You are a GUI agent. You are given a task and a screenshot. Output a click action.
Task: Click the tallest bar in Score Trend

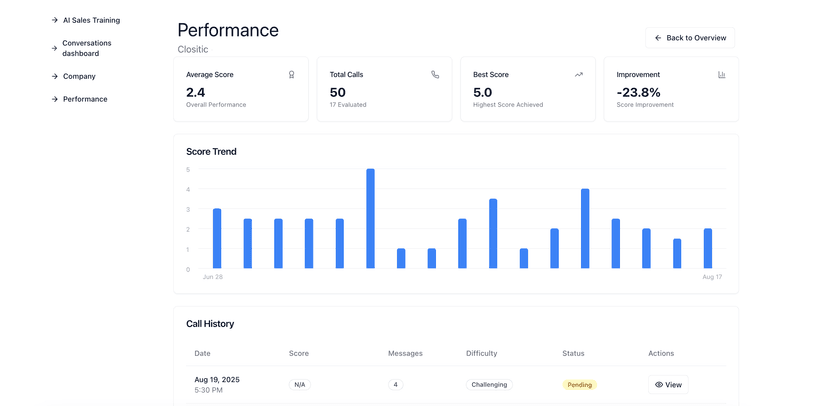pyautogui.click(x=370, y=218)
